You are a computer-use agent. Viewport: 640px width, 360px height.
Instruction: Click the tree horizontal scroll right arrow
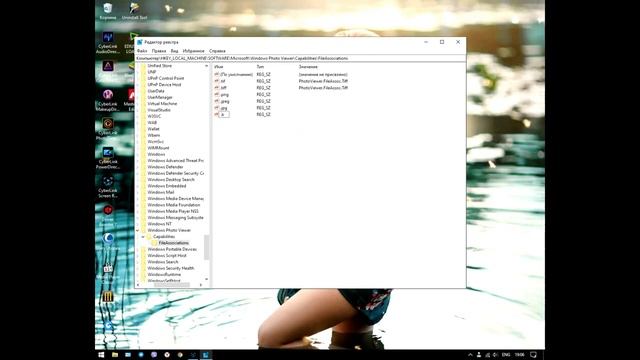[201, 285]
